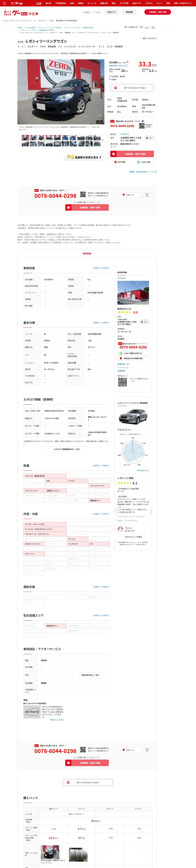Show the next main car photo
196x868 pixels.
pos(101,92)
